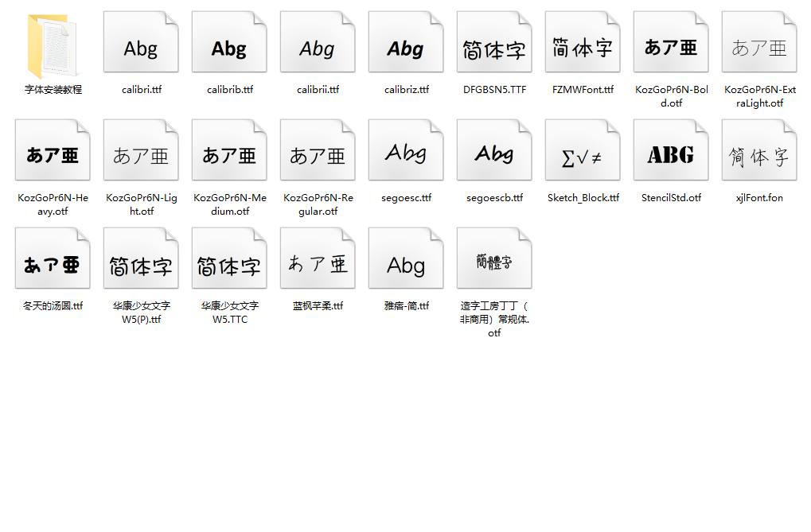The height and width of the screenshot is (532, 811).
Task: Choose the KozGoPr6N-Regular.otf font icon
Action: [318, 150]
